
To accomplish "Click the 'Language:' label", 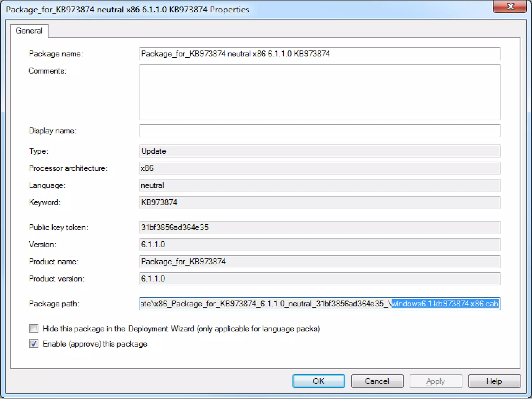I will tap(47, 185).
